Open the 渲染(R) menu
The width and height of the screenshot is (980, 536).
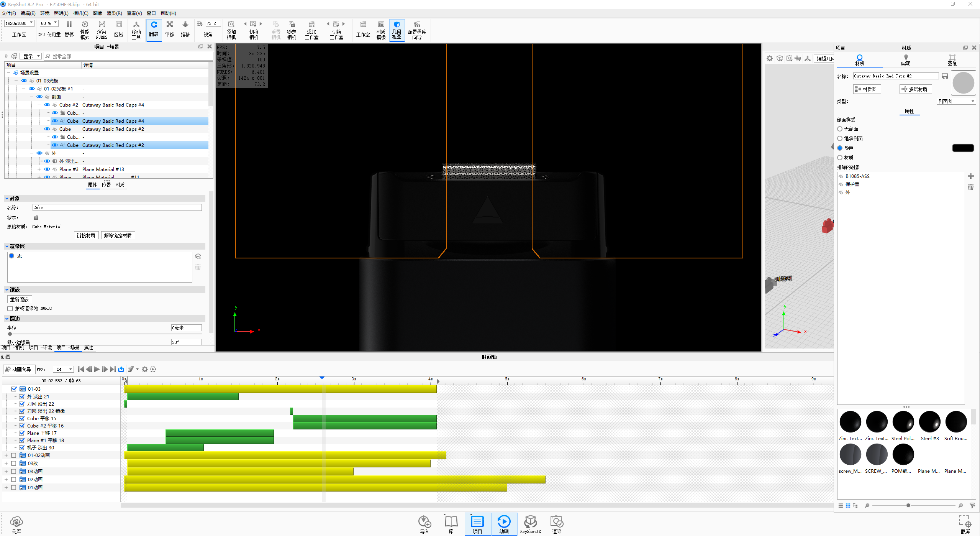(114, 13)
